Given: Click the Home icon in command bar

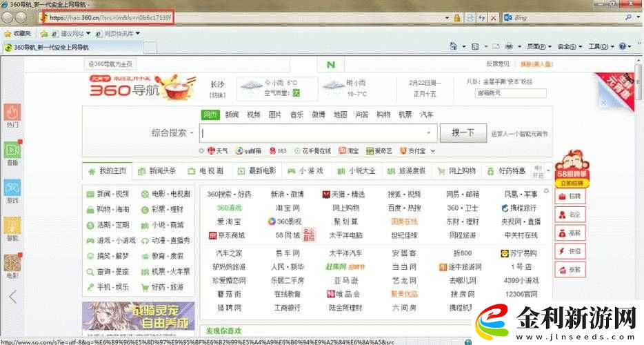Looking at the screenshot, I should pyautogui.click(x=453, y=46).
